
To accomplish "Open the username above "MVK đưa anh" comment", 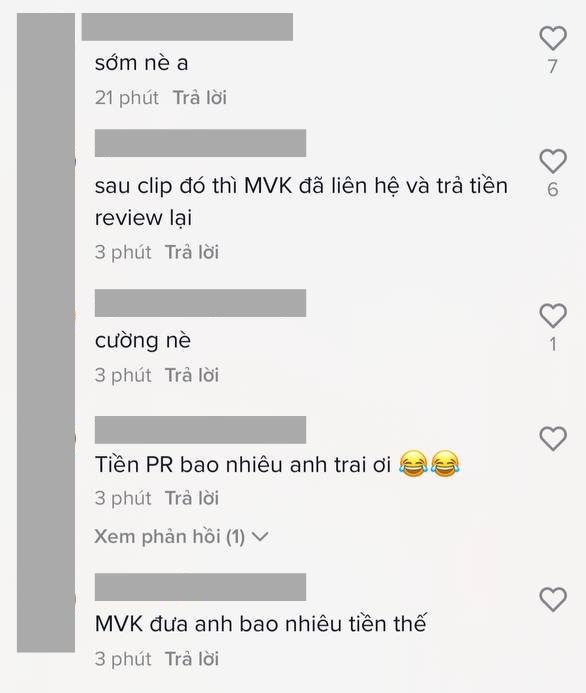I will pos(200,587).
